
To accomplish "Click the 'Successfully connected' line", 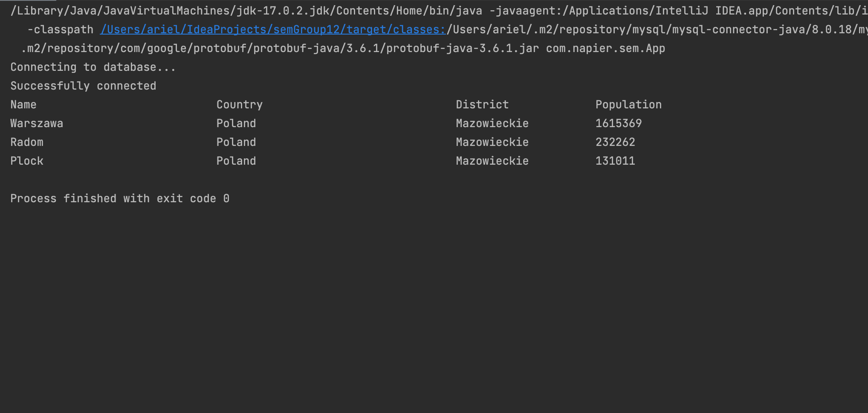I will [x=83, y=86].
